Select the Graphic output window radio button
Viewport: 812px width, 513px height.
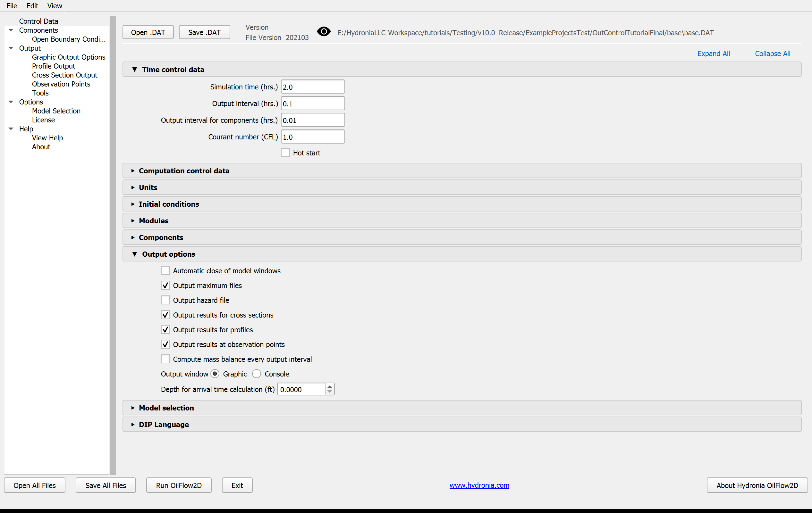tap(215, 374)
